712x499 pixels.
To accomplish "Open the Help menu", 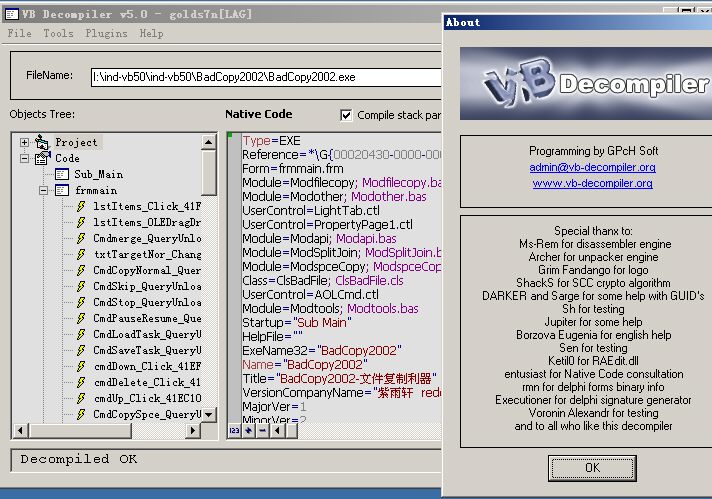I will coord(151,33).
